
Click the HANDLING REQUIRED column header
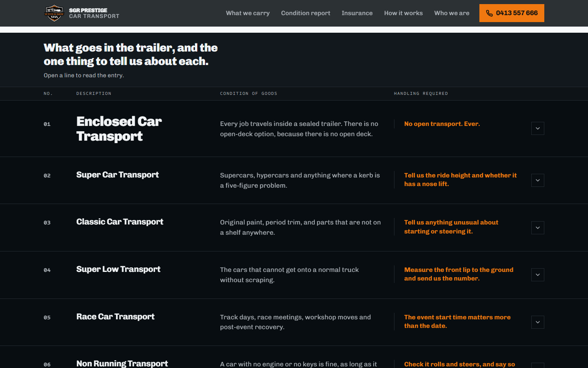[x=421, y=94]
